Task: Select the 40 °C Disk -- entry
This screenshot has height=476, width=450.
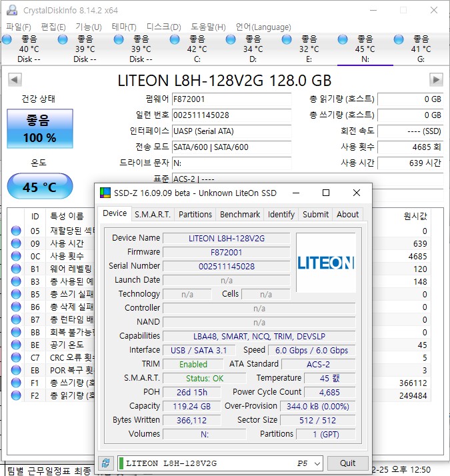Action: tap(29, 49)
